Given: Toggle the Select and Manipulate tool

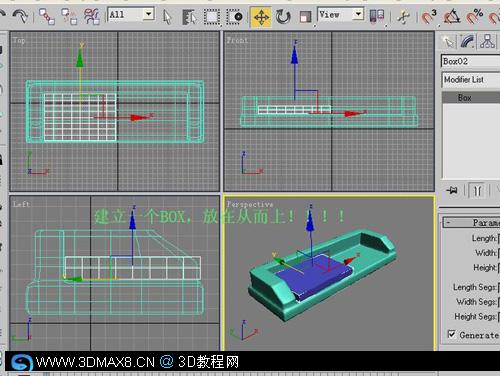Looking at the screenshot, I should tap(404, 17).
